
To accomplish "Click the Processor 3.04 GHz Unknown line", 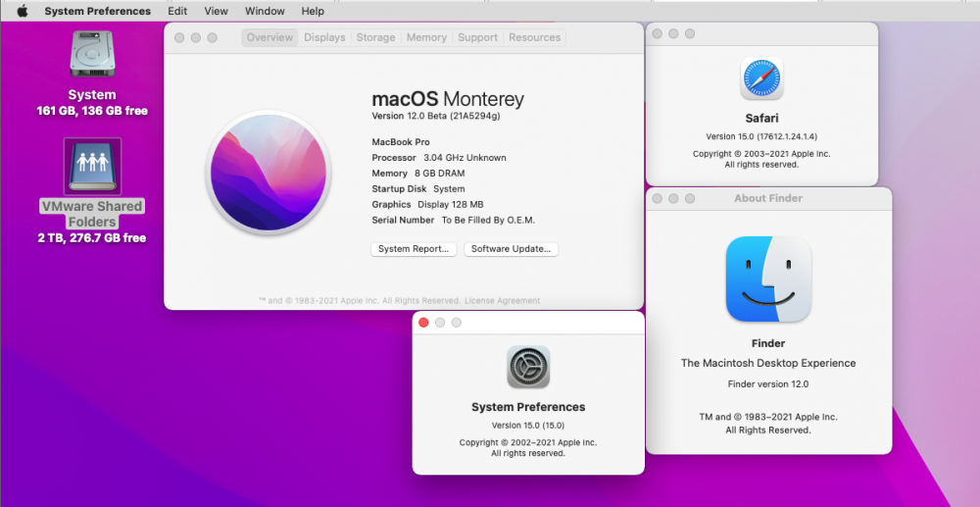I will point(439,158).
